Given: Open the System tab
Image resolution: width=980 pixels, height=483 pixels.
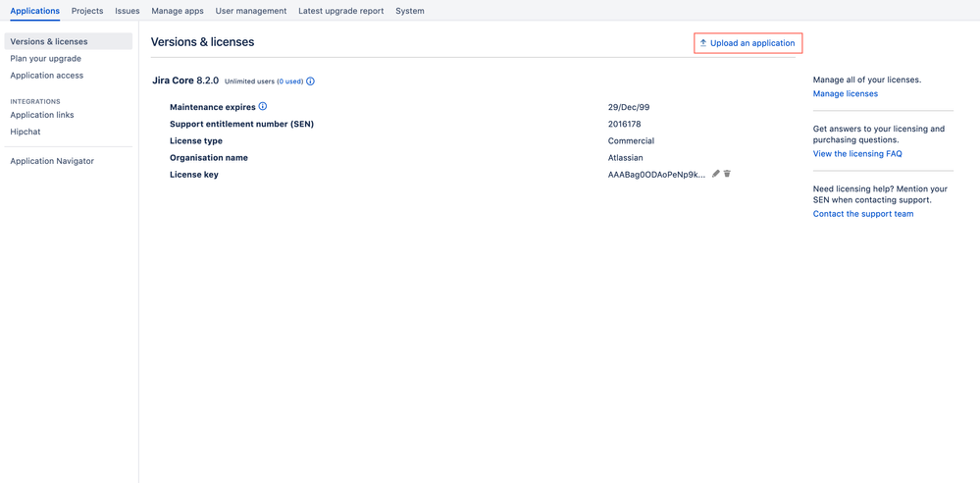Looking at the screenshot, I should (410, 11).
